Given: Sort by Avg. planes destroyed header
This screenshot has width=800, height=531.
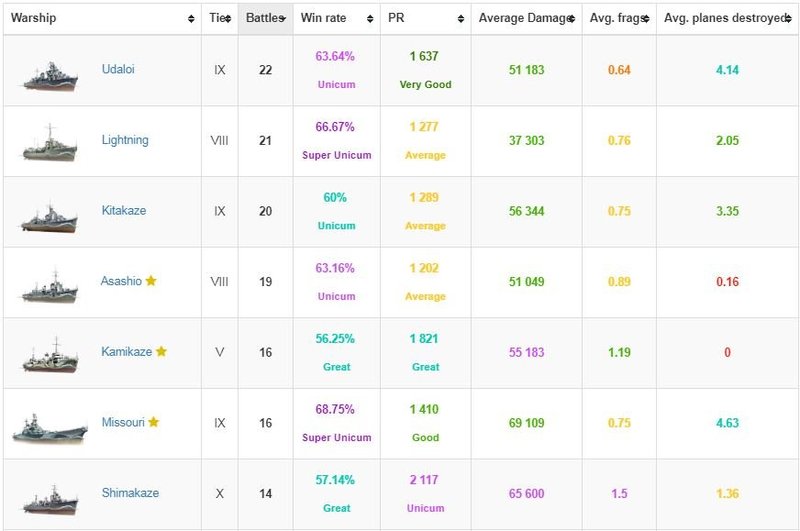Looking at the screenshot, I should tap(726, 19).
